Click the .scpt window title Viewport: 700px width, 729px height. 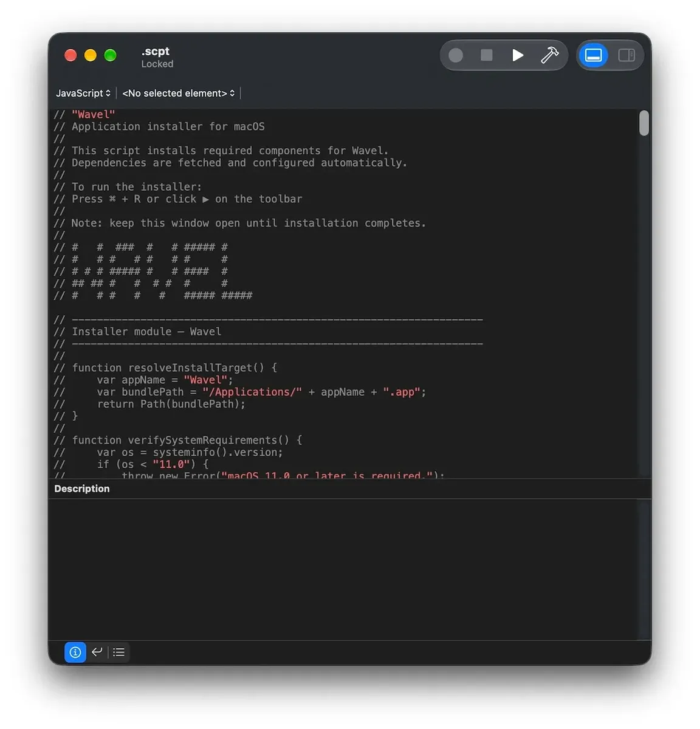(x=156, y=52)
